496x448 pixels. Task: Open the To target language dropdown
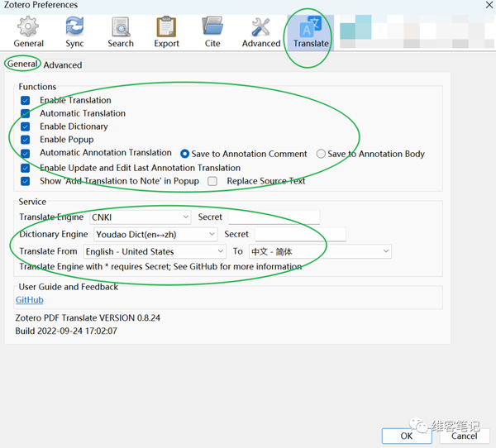click(320, 251)
